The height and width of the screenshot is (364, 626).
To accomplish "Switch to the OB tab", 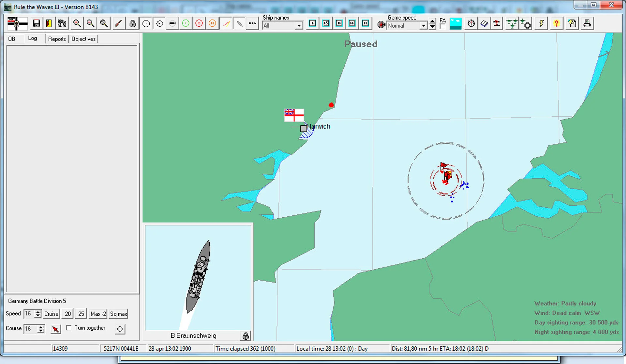I will click(x=12, y=39).
